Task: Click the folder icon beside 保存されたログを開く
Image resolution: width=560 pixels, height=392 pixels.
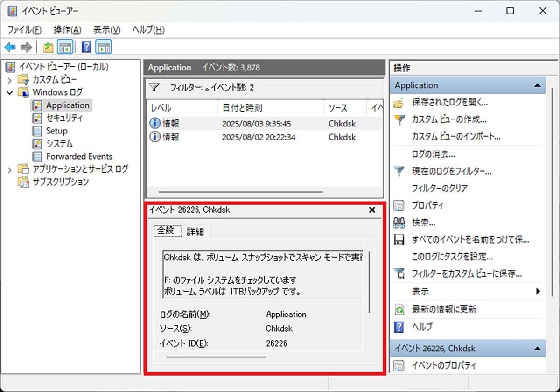Action: pyautogui.click(x=399, y=103)
